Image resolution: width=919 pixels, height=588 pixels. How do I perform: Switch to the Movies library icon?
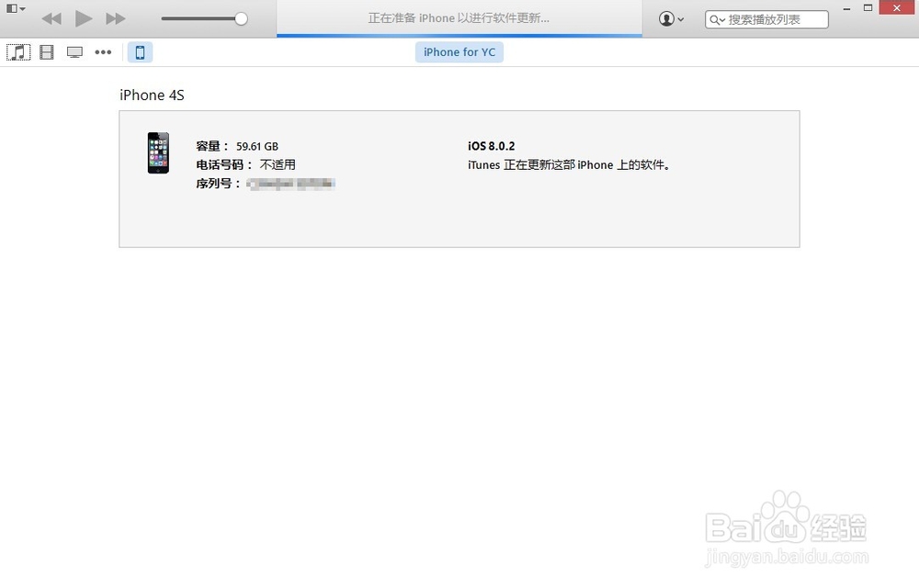[46, 52]
